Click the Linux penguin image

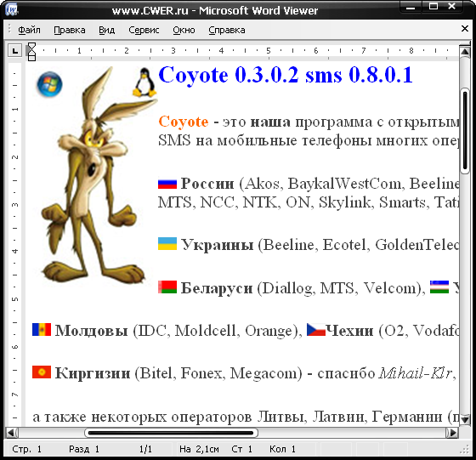point(144,82)
